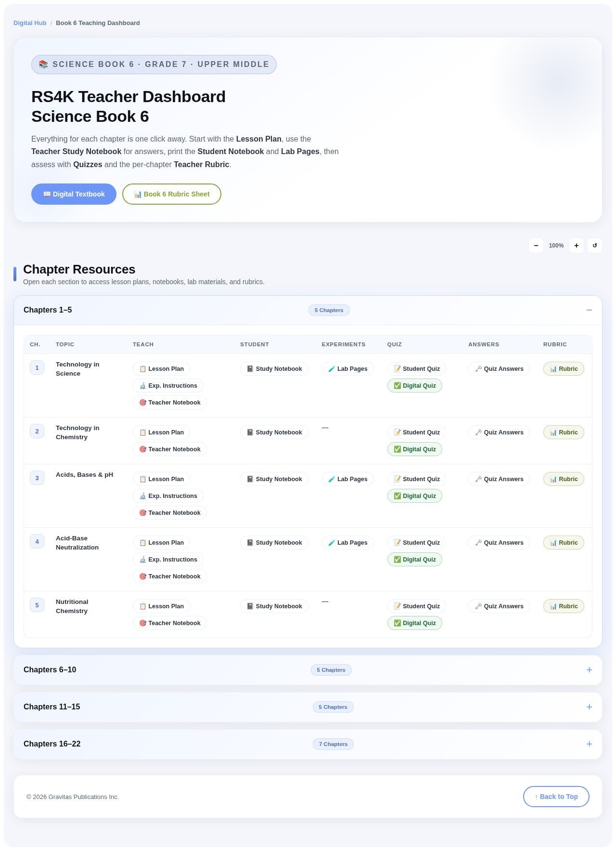Open the Digital Textbook
Screen dimensions: 616x851
[x=74, y=194]
